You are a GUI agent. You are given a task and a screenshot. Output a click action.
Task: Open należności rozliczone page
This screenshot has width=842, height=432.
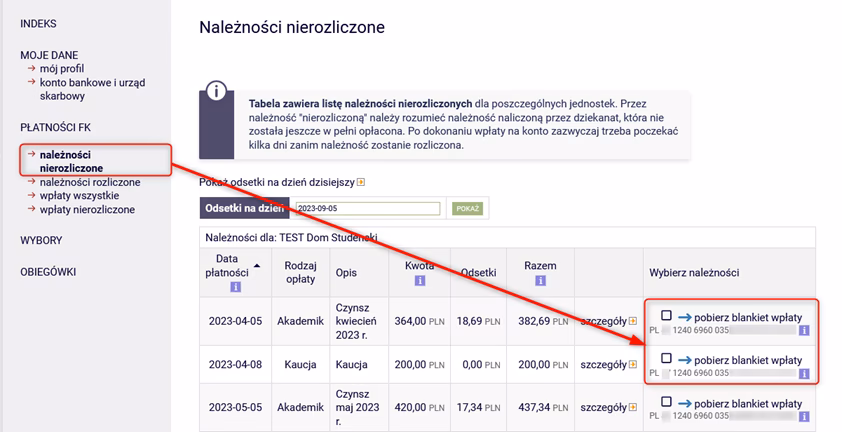click(x=90, y=182)
